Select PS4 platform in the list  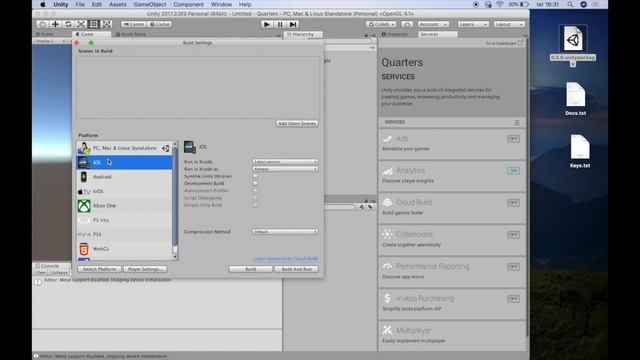point(124,234)
